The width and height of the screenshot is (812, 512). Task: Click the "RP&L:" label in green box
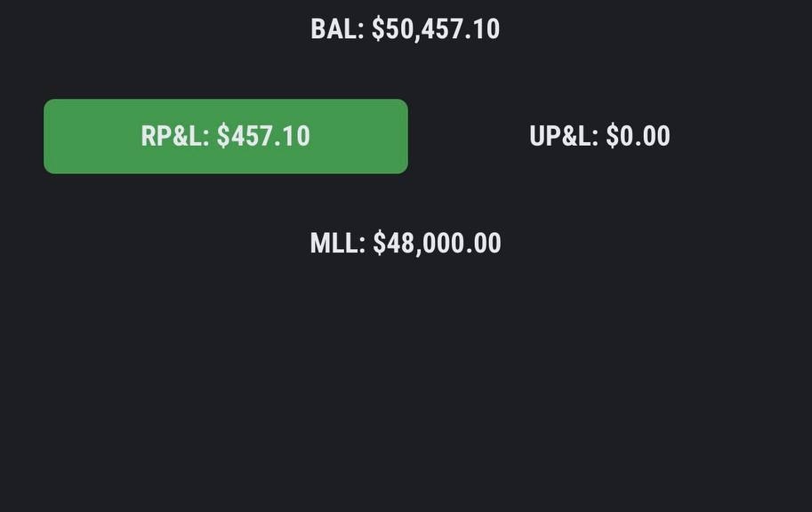click(x=175, y=136)
